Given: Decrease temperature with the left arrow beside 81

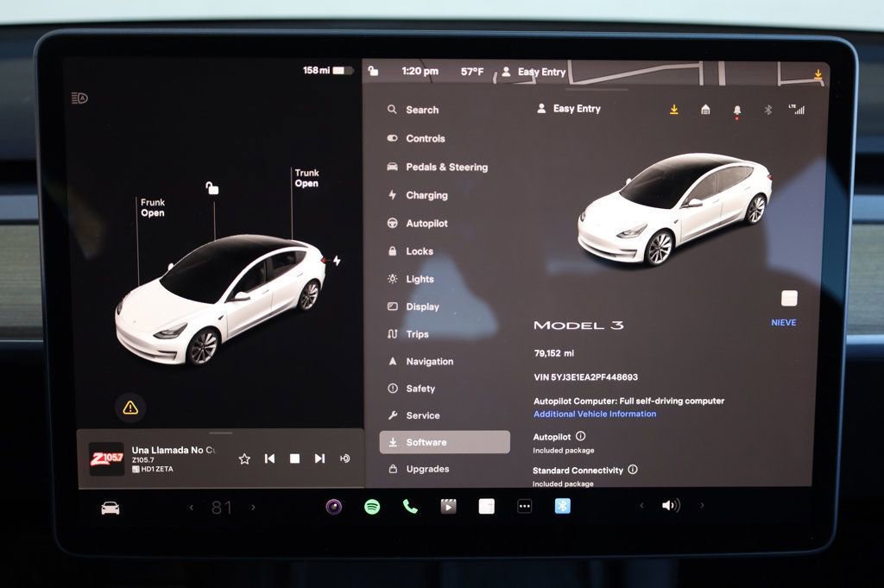Looking at the screenshot, I should (191, 508).
